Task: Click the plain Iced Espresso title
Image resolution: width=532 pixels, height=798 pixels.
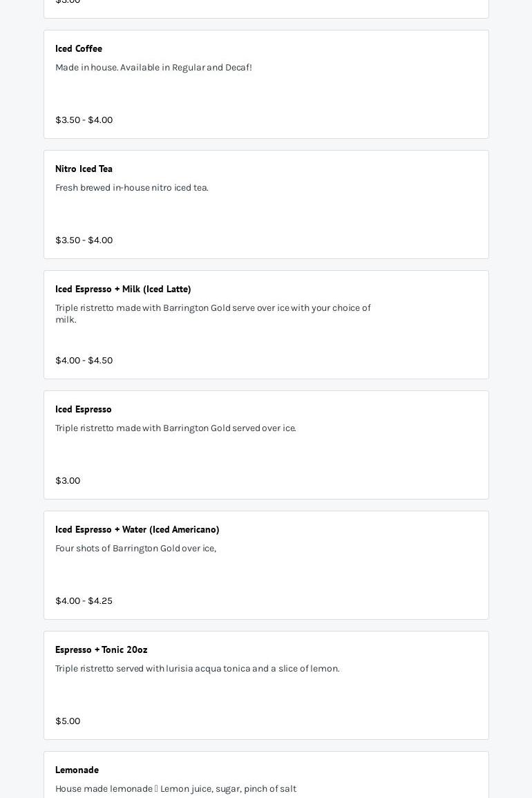Action: click(84, 409)
